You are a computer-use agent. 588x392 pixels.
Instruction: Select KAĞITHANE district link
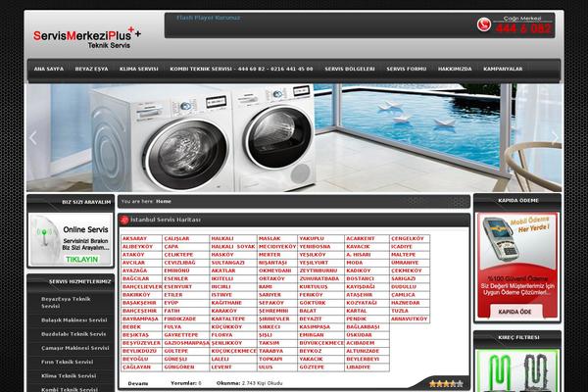pyautogui.click(x=226, y=303)
